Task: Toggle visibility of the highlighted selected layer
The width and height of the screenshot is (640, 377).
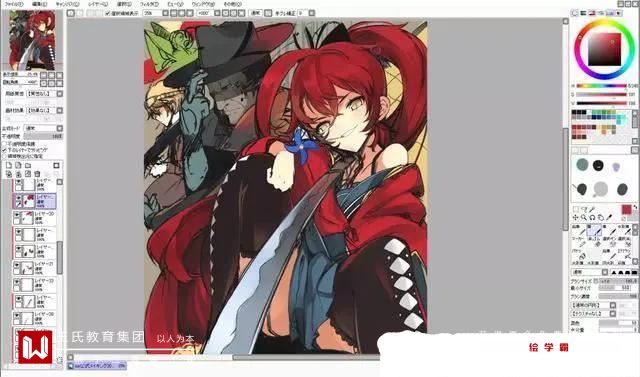Action: click(x=18, y=198)
